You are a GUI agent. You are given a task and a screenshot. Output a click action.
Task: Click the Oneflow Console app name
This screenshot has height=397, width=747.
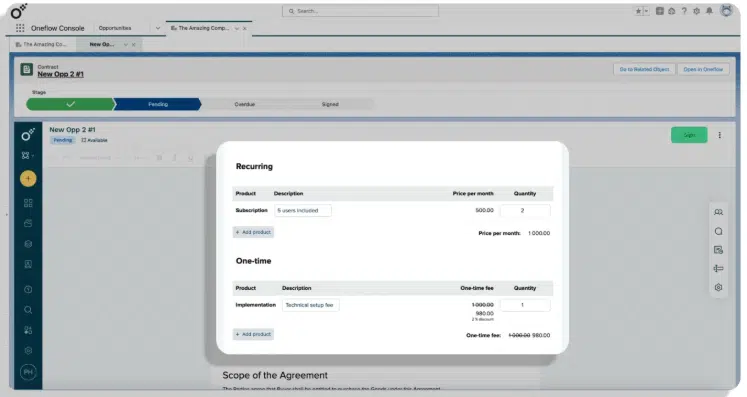[x=58, y=28]
